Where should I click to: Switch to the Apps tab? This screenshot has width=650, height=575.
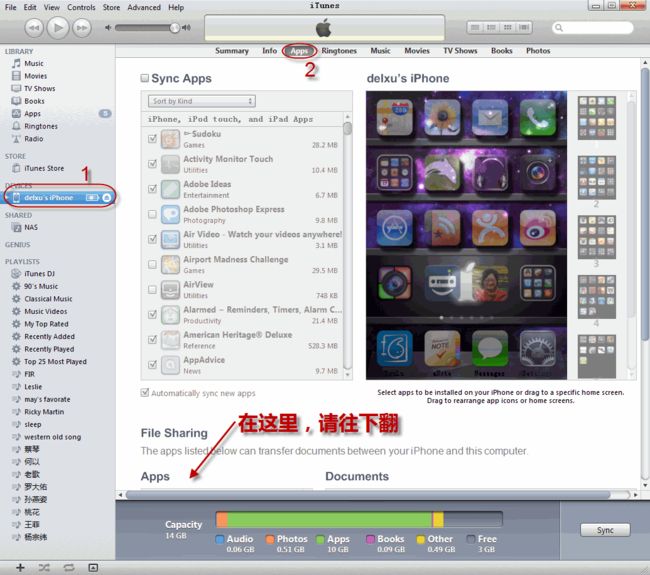click(299, 51)
